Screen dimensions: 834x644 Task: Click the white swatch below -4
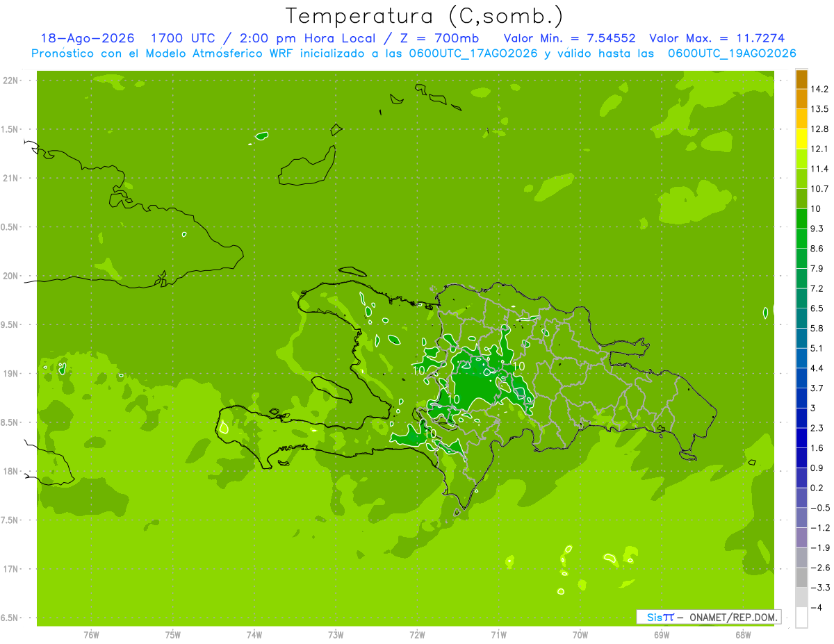(801, 617)
